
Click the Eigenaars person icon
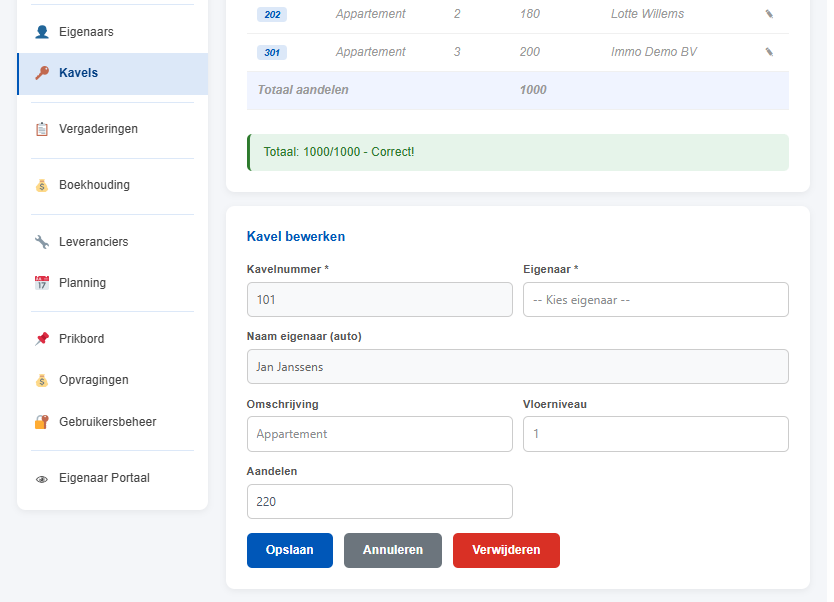[x=41, y=32]
